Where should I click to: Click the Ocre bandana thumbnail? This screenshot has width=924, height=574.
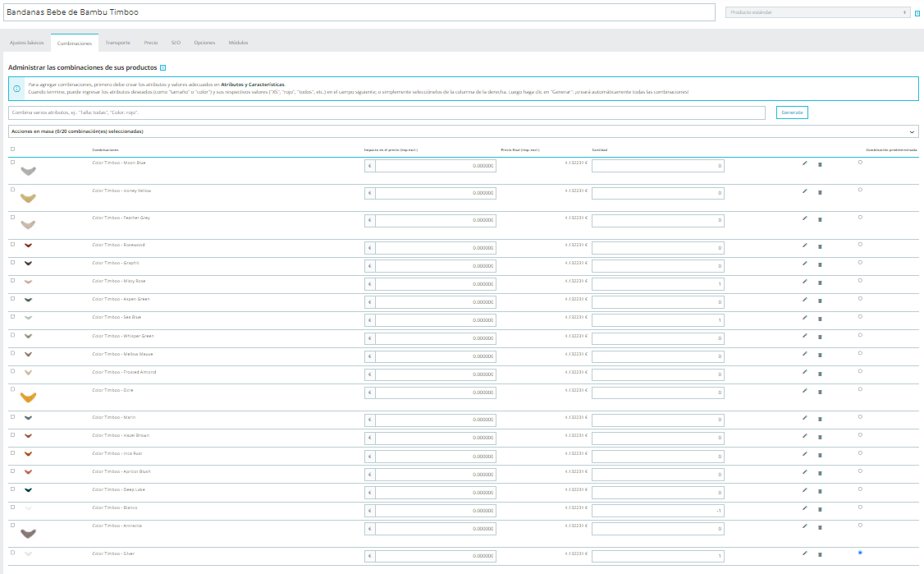click(28, 397)
